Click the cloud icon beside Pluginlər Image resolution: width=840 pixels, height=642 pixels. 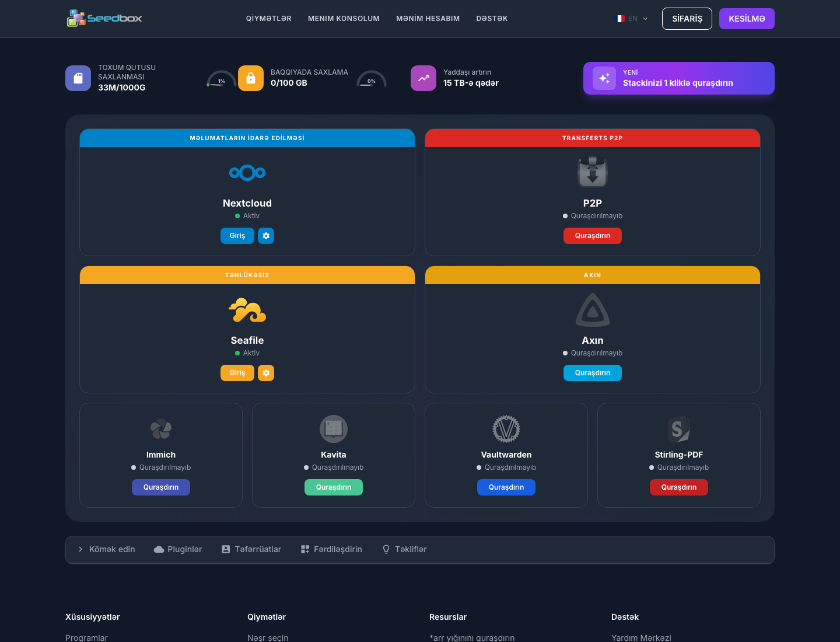(159, 549)
